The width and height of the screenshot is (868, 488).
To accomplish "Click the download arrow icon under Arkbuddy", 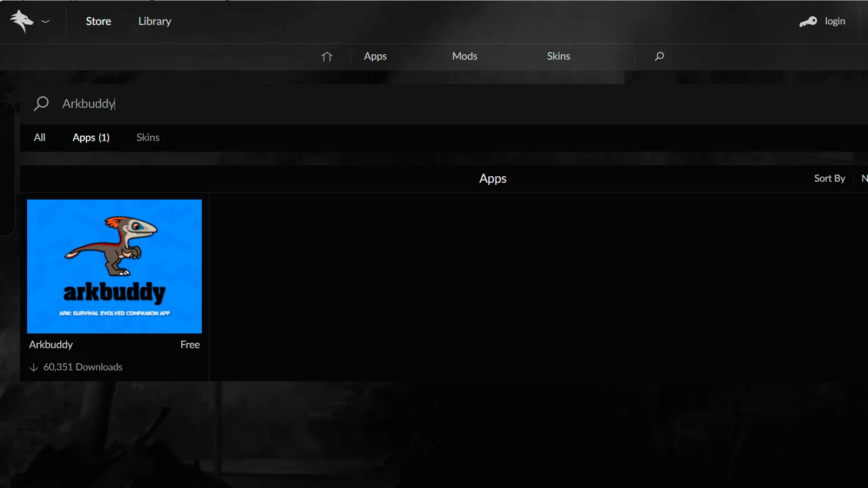I will [x=34, y=368].
